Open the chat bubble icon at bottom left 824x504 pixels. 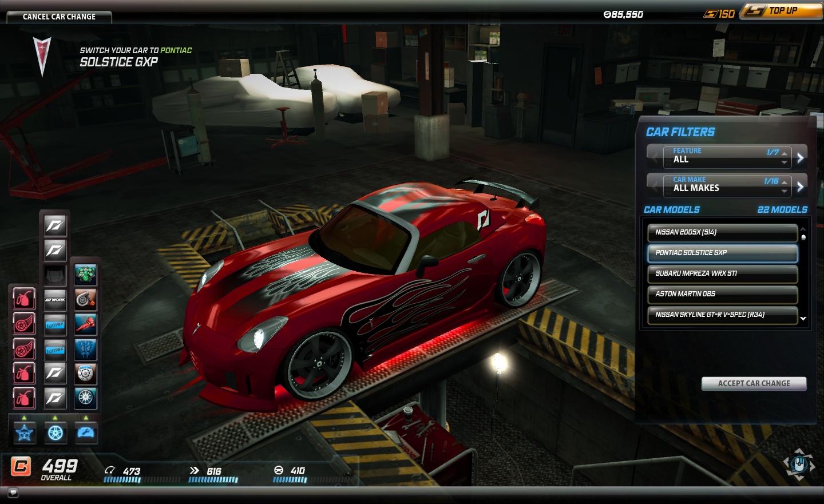[13, 493]
